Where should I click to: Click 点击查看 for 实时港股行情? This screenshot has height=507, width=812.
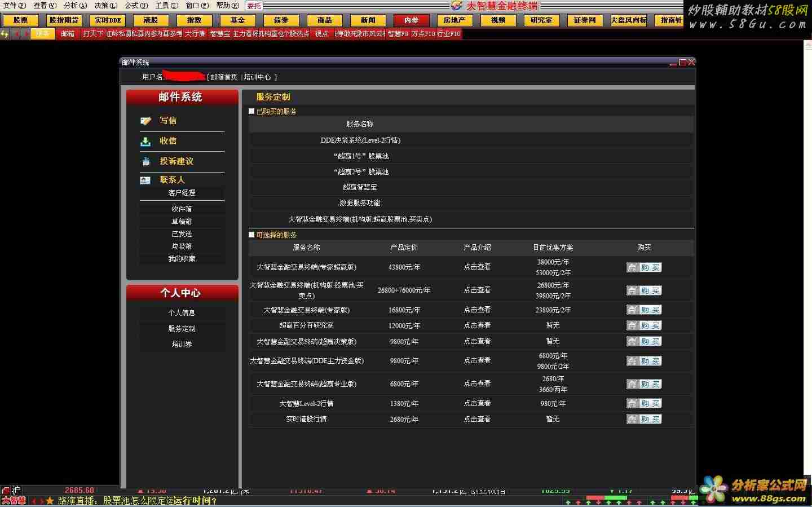(x=477, y=419)
